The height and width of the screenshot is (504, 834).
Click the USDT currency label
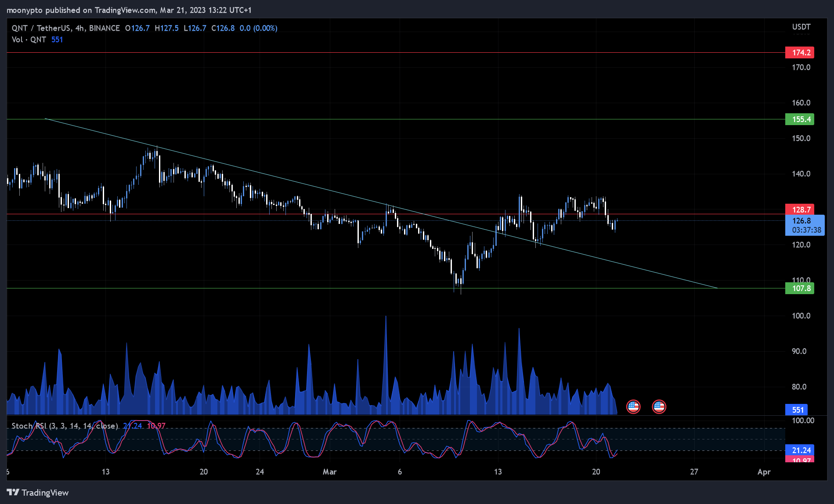click(x=801, y=27)
